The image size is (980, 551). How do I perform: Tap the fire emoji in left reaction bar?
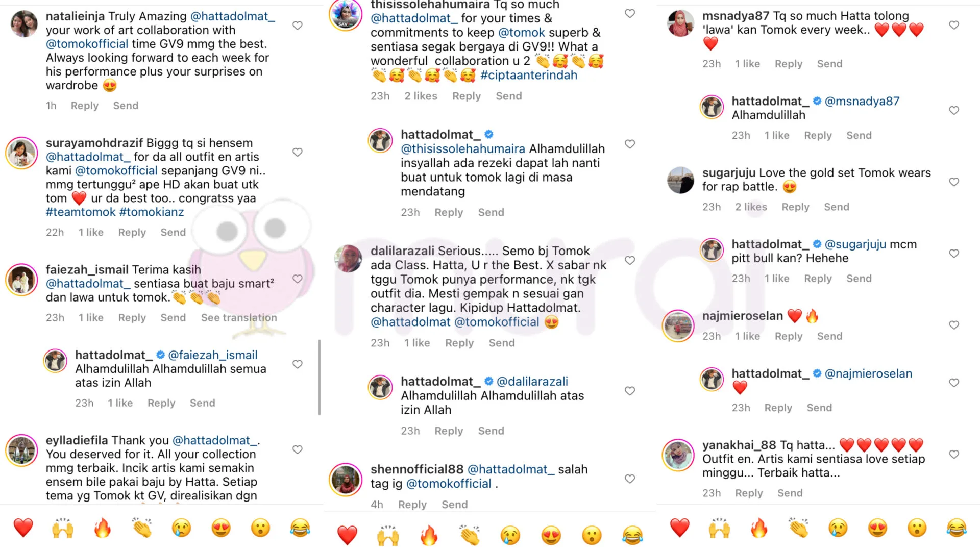pyautogui.click(x=103, y=528)
